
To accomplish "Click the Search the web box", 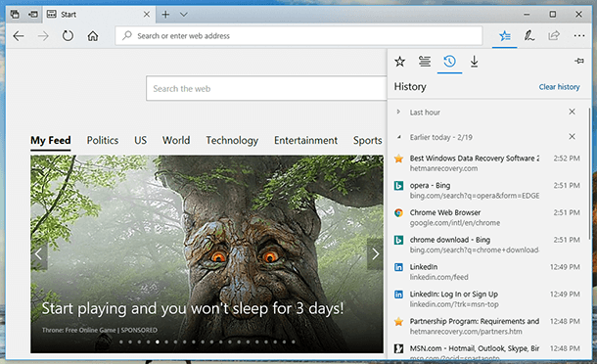I will click(266, 89).
